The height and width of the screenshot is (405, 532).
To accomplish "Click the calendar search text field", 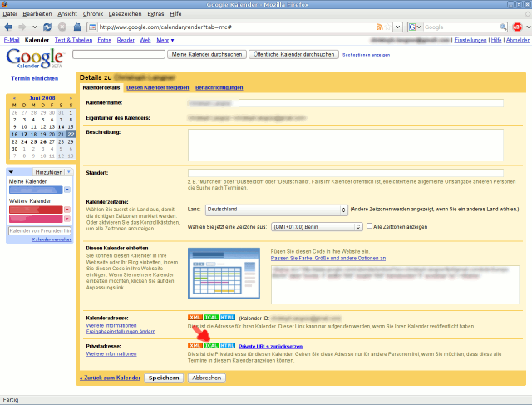I will [119, 54].
